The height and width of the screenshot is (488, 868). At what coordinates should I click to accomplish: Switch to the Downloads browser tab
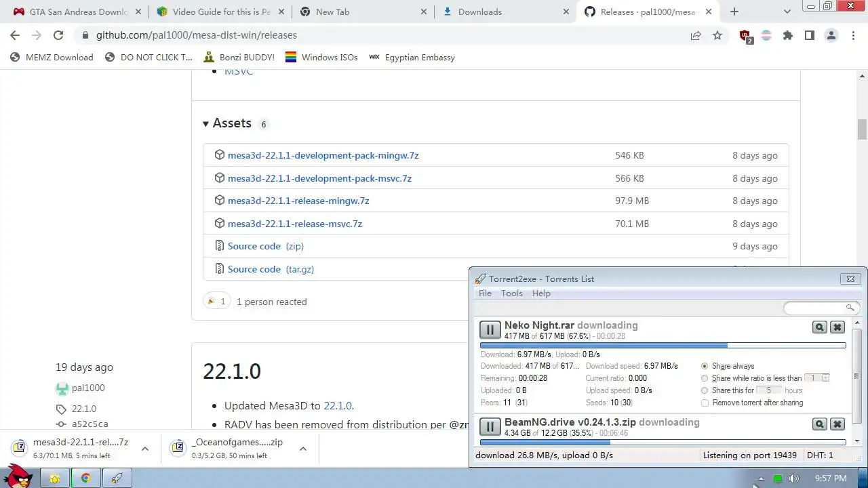click(x=505, y=12)
